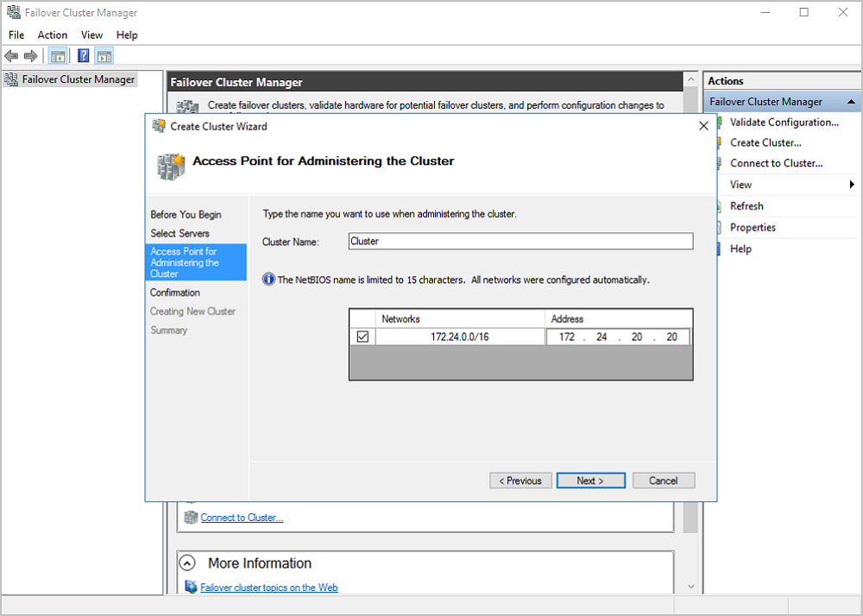Open Failover cluster topics on the Web link

268,588
